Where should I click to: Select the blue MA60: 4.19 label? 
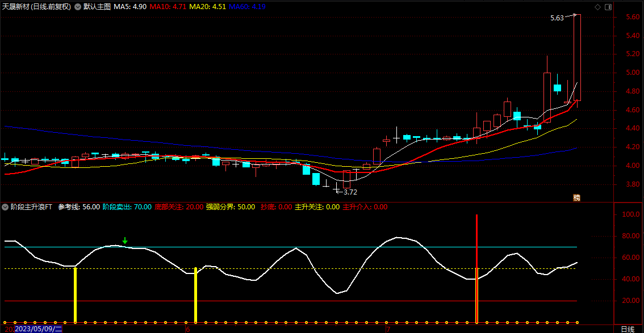(248, 7)
